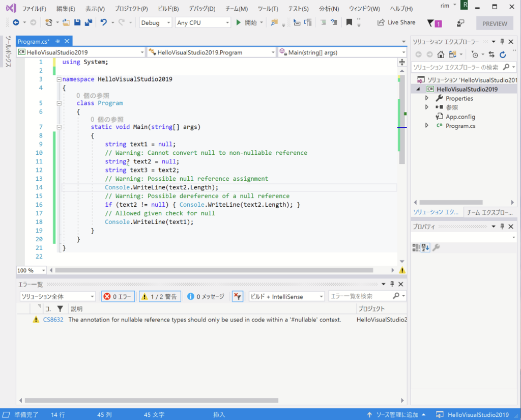Open the ビルド + IntelliSense dropdown
Screen dimensions: 521x420
[286, 296]
